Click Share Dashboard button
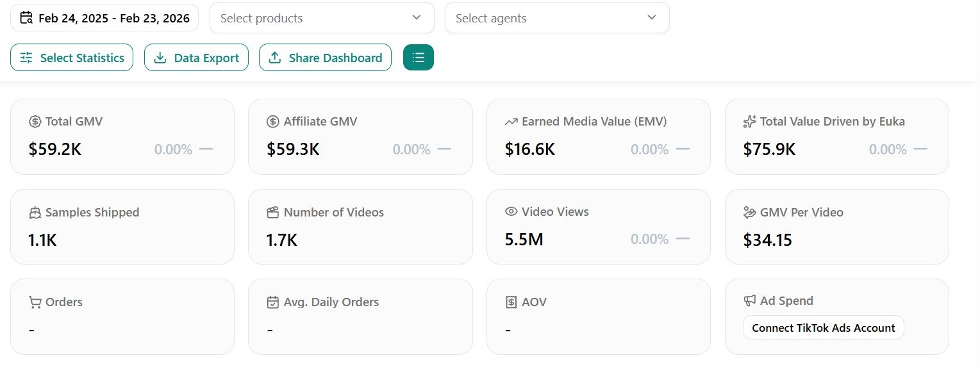The image size is (980, 367). click(325, 58)
